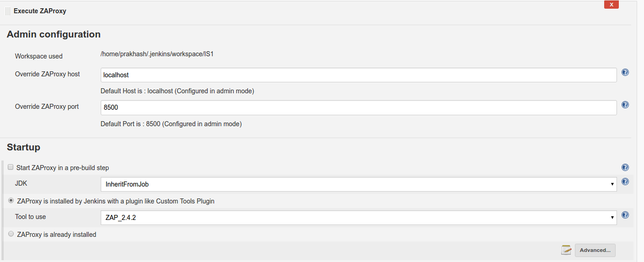
Task: Focus the ZAProxy port field showing 8500
Action: 358,108
